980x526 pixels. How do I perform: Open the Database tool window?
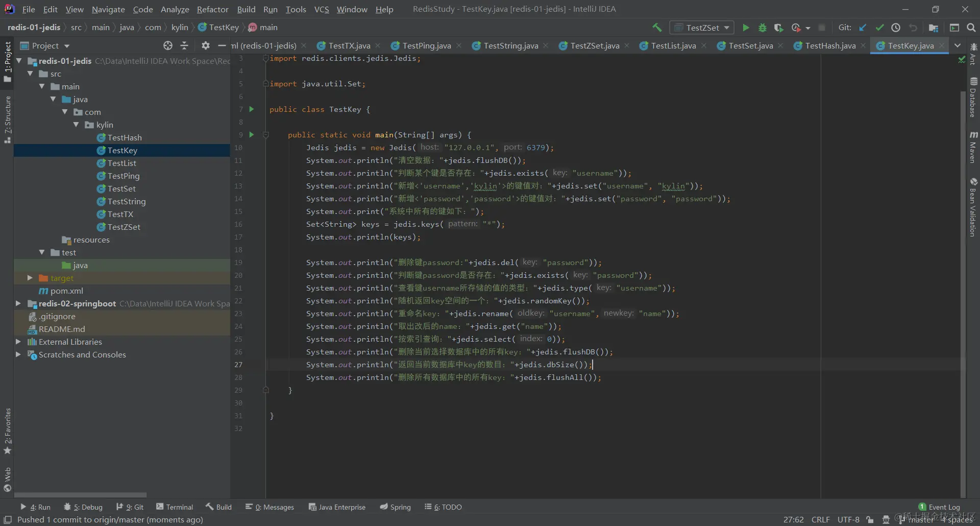(x=973, y=98)
